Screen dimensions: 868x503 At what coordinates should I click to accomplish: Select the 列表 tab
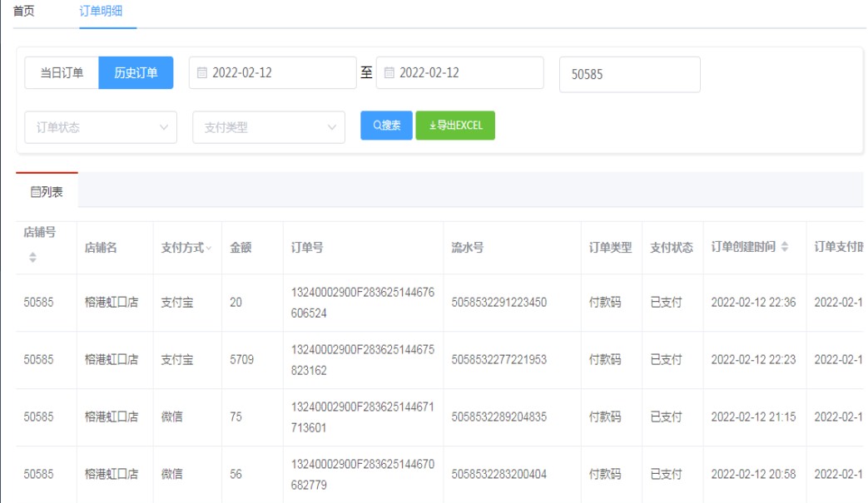(x=47, y=192)
